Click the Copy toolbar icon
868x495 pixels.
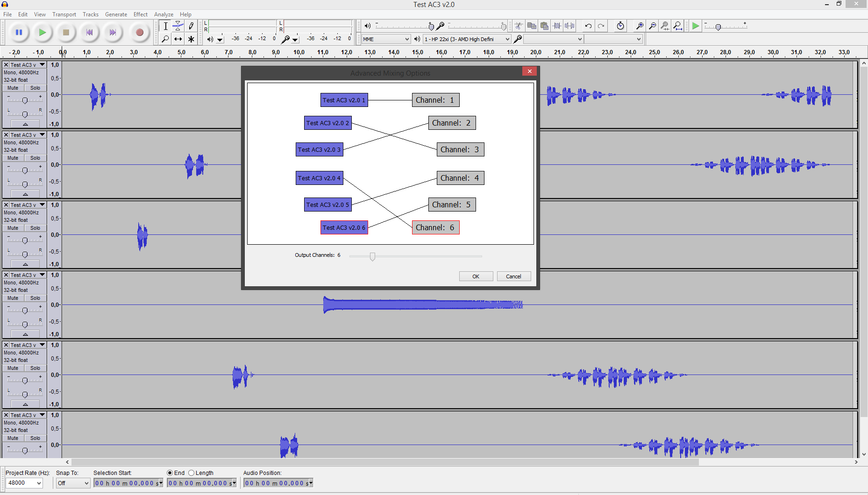[532, 26]
